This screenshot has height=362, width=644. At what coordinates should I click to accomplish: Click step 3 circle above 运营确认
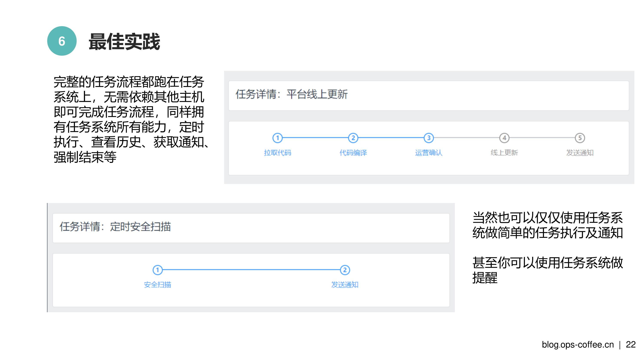coord(428,138)
